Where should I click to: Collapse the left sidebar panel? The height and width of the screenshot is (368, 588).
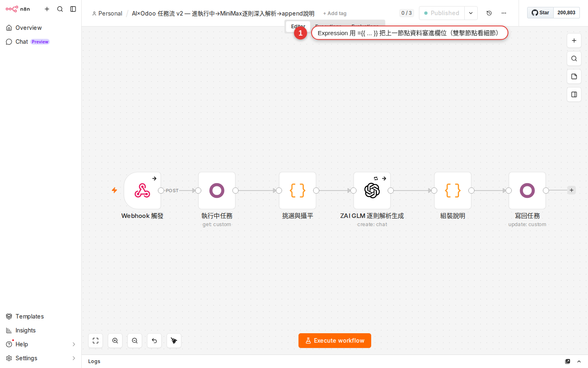73,9
